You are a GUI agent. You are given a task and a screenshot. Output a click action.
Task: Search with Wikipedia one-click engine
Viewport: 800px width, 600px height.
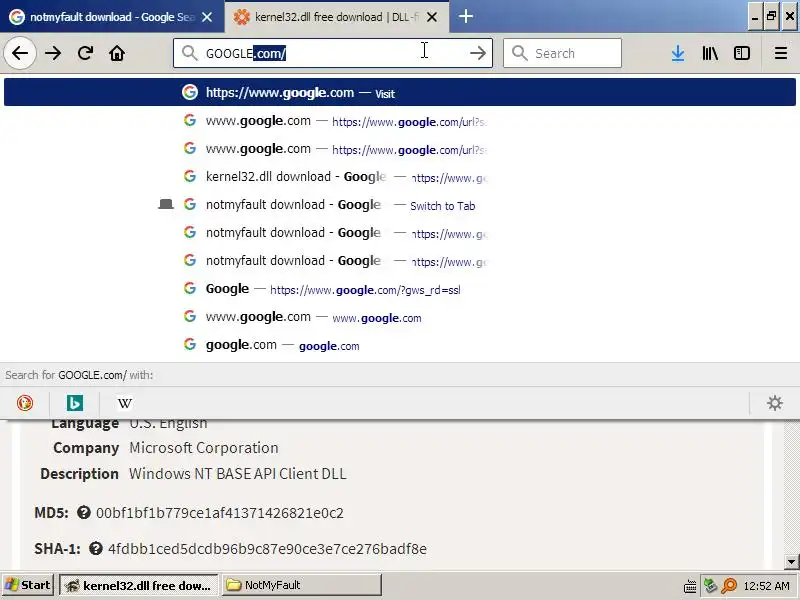pyautogui.click(x=125, y=403)
